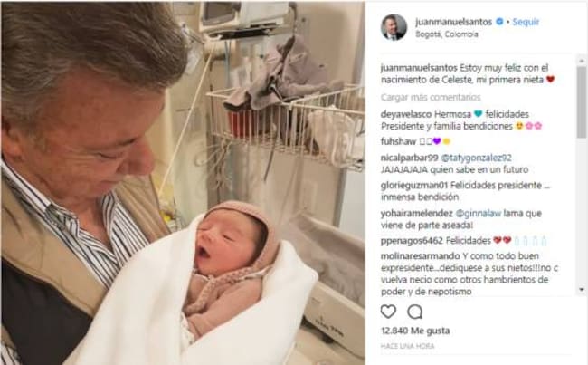Open molinaresarmando commenter profile
588x365 pixels.
coord(420,256)
